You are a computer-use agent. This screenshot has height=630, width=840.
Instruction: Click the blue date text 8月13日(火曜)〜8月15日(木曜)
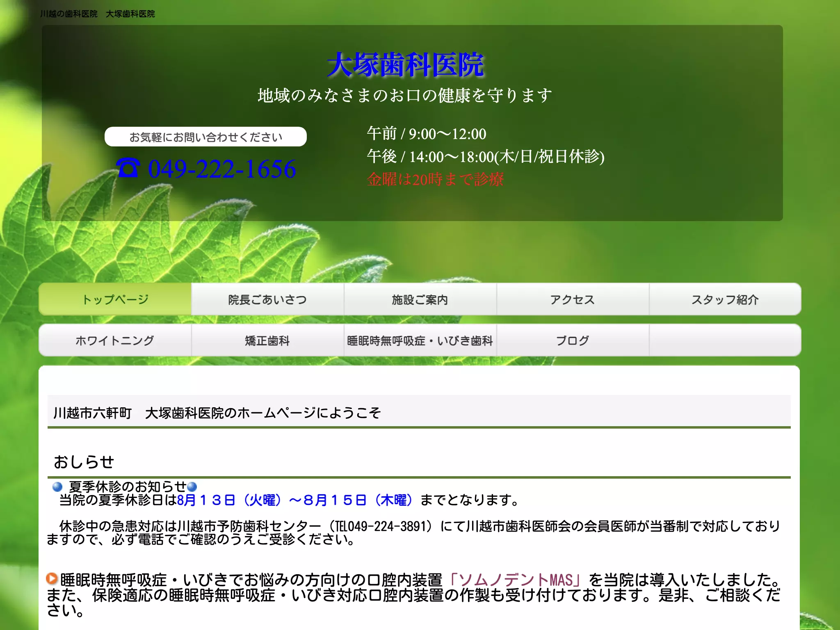pyautogui.click(x=295, y=500)
